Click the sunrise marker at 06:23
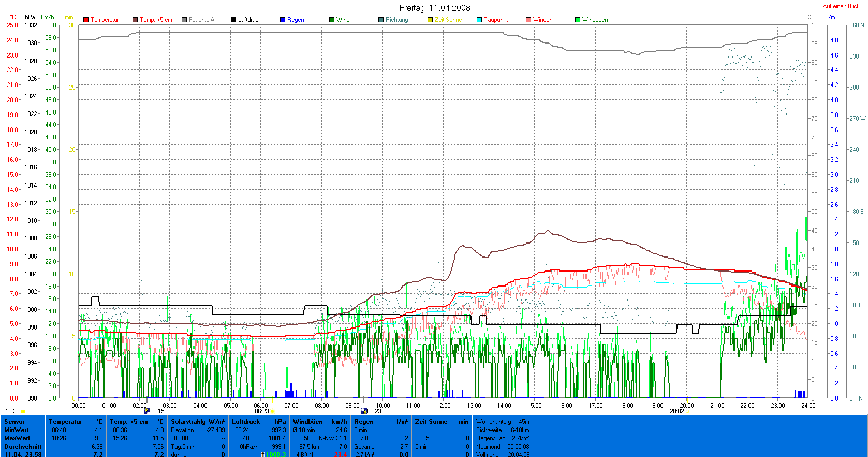Image resolution: width=868 pixels, height=457 pixels. [273, 411]
